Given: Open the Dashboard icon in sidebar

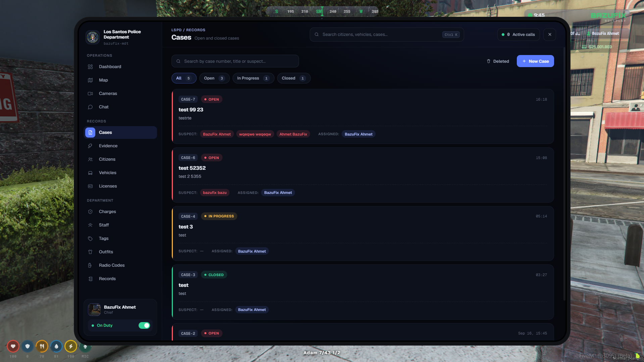Looking at the screenshot, I should [90, 67].
